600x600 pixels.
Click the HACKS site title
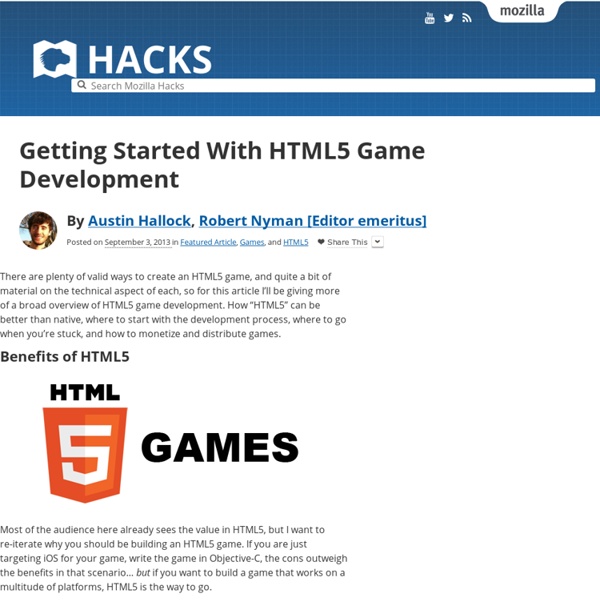(x=150, y=59)
